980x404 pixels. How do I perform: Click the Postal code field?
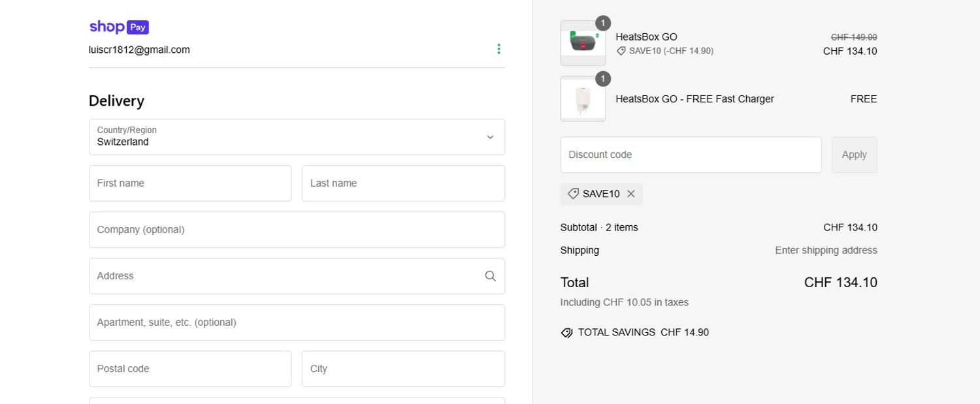[190, 369]
